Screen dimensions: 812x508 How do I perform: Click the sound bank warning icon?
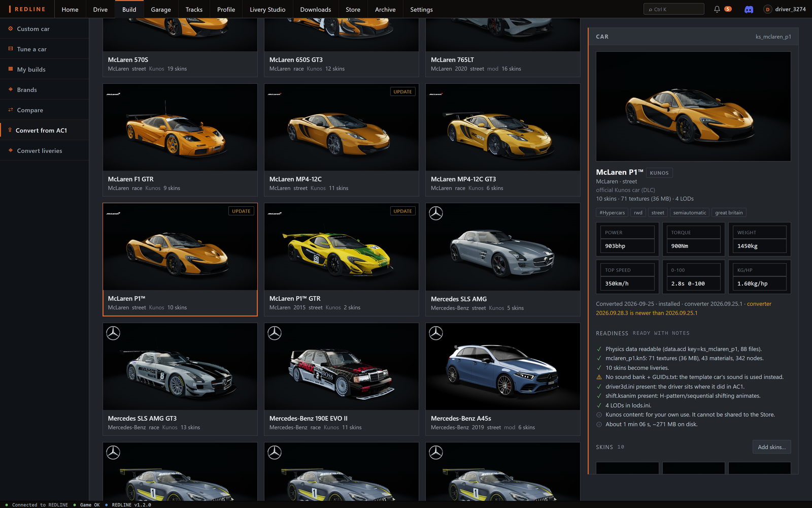tap(599, 377)
